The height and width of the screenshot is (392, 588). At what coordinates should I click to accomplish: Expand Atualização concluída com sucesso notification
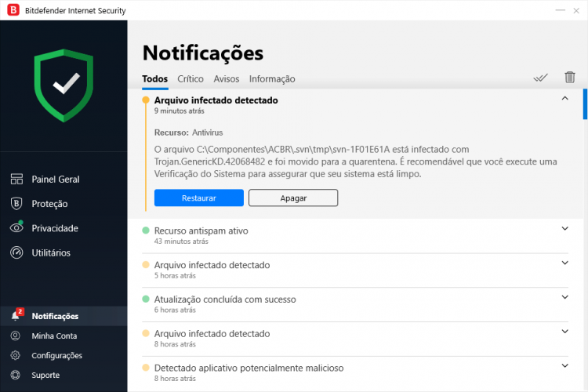point(564,297)
